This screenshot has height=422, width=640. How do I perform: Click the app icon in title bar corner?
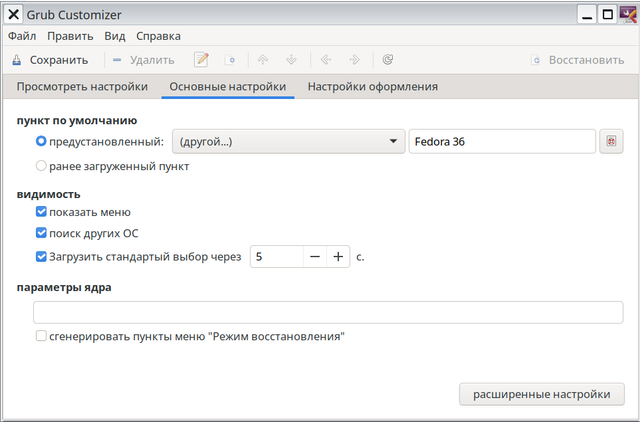[x=629, y=15]
